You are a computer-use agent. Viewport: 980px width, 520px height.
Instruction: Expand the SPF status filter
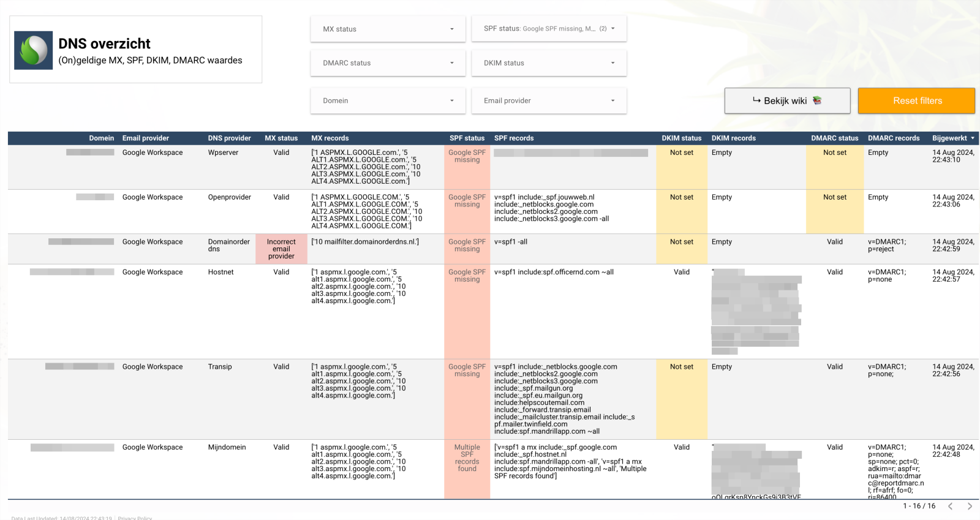click(x=549, y=29)
